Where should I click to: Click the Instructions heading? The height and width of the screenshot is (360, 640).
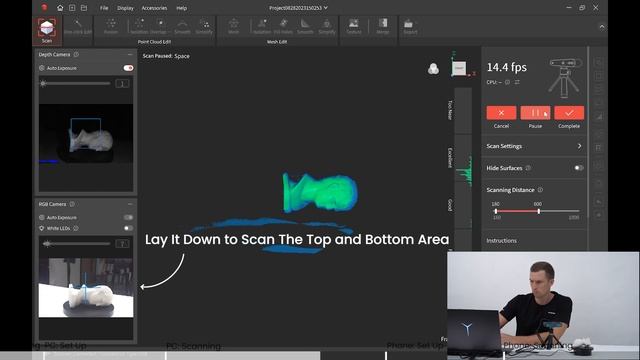(x=501, y=241)
